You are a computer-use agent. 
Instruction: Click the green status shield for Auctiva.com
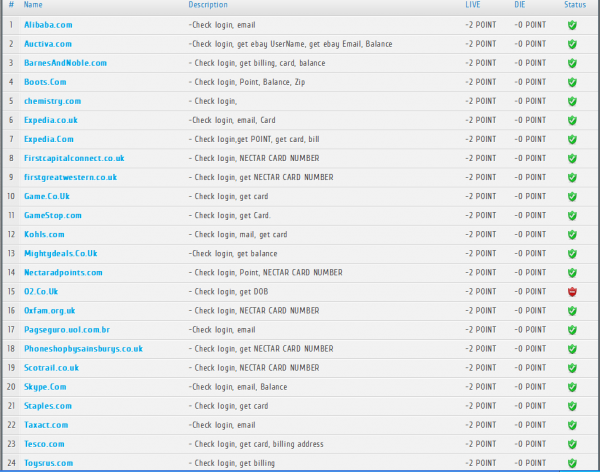(572, 44)
